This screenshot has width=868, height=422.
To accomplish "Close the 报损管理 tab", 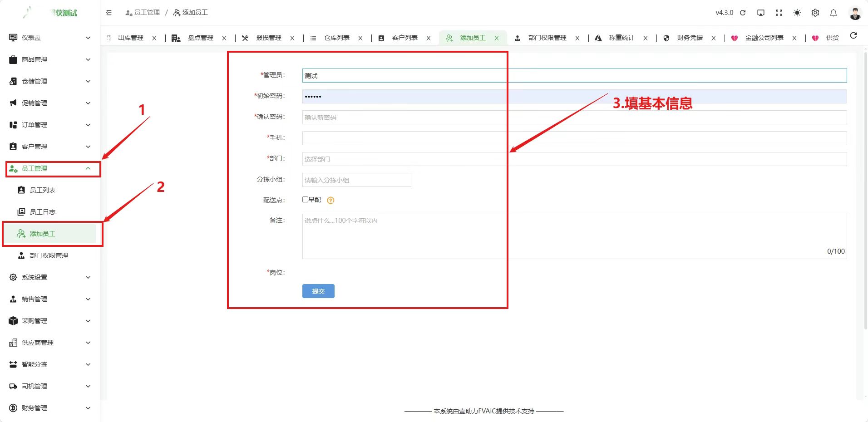I will click(293, 38).
